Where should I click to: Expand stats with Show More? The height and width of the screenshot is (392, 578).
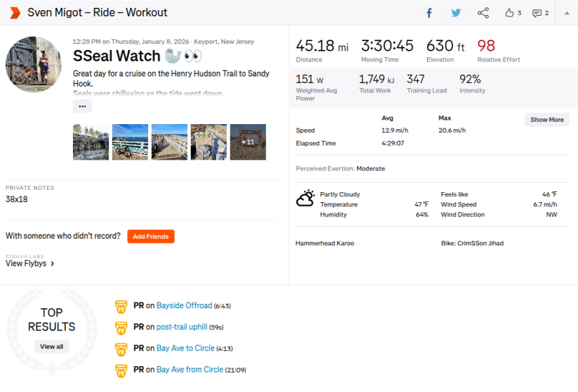[546, 120]
